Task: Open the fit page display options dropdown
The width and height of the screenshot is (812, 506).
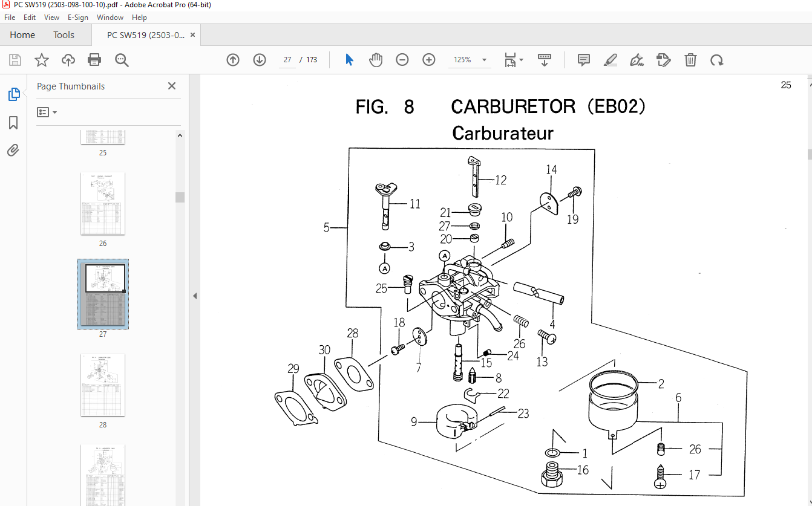Action: click(x=514, y=60)
